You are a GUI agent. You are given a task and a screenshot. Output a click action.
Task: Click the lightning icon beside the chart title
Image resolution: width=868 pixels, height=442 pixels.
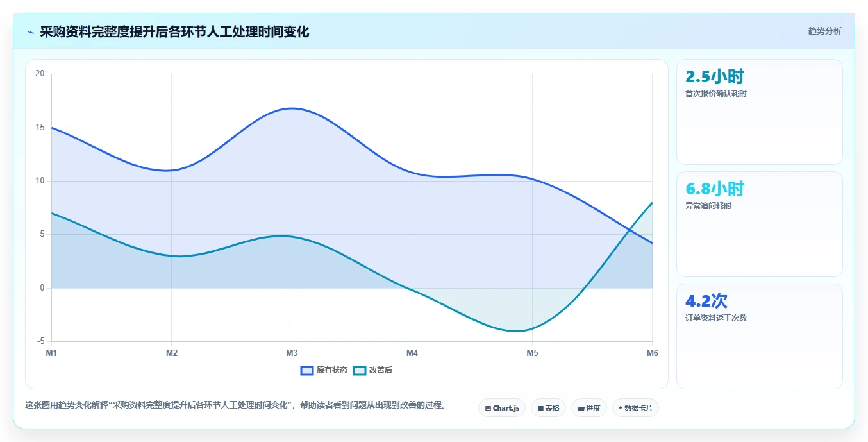pos(30,32)
